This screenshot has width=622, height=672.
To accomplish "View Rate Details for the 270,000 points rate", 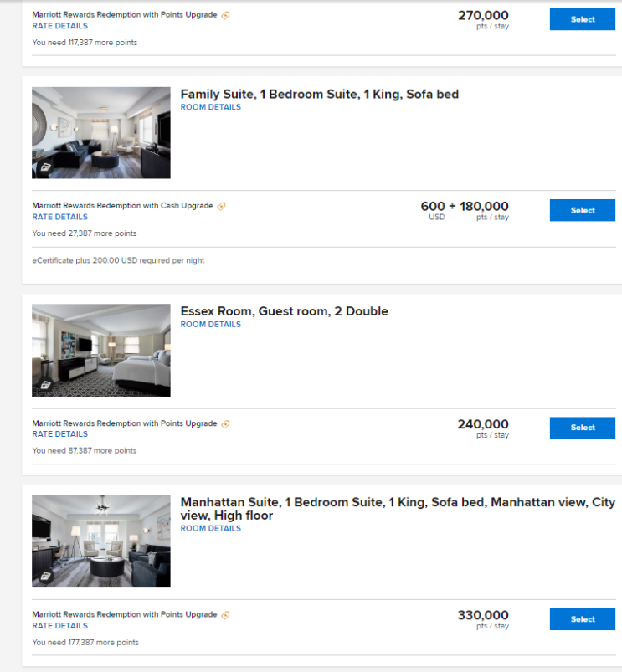I will [x=60, y=26].
